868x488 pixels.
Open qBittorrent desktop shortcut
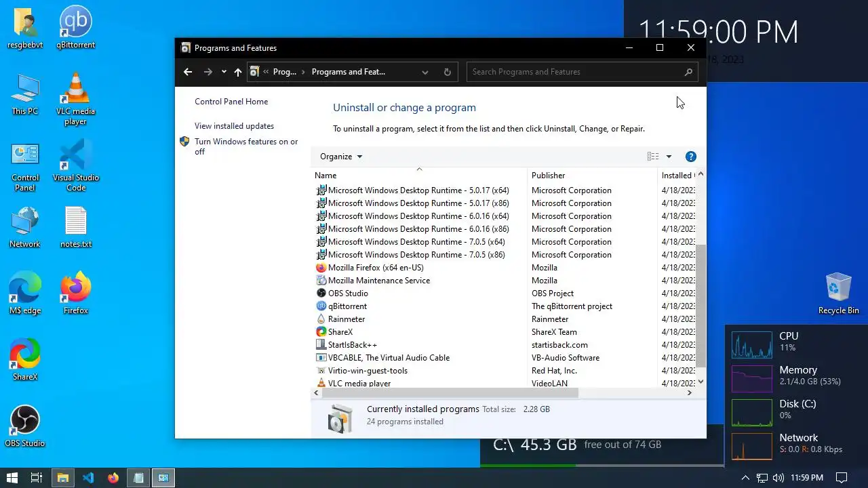click(75, 28)
